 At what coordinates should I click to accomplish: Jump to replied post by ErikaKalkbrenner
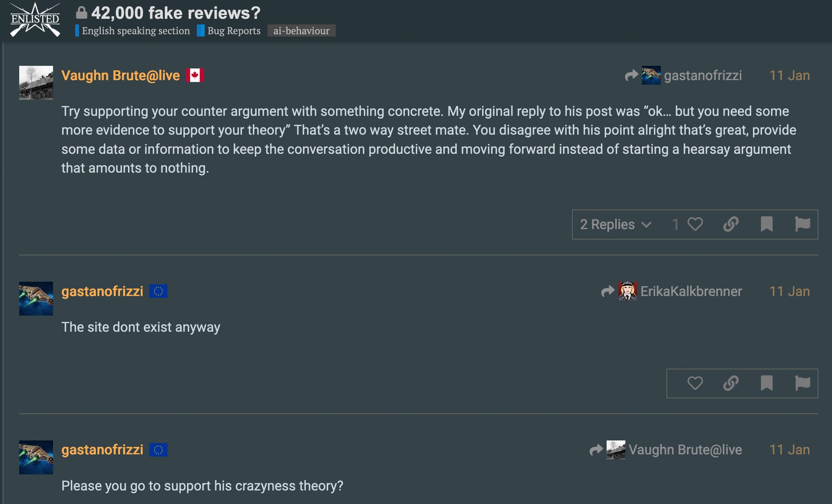672,291
